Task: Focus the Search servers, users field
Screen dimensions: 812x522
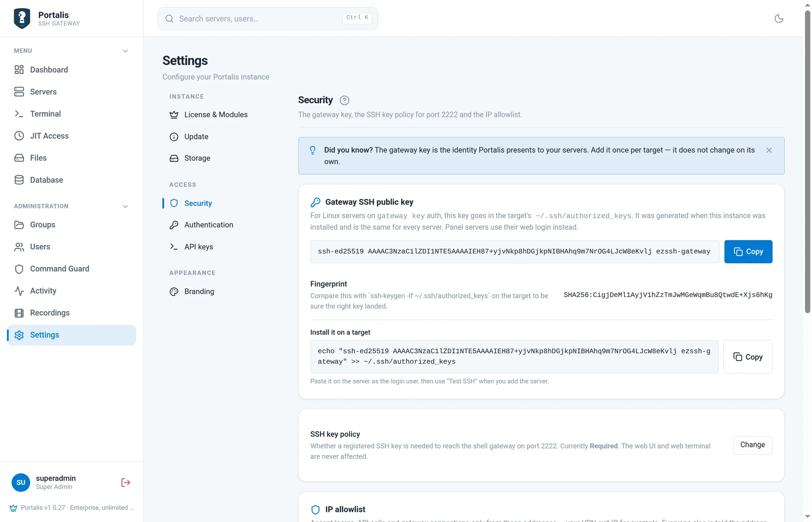Action: [268, 19]
